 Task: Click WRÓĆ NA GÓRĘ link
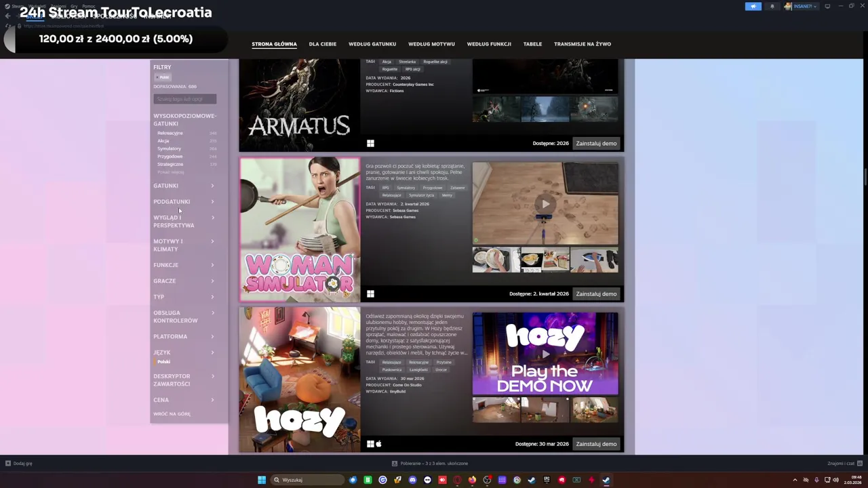click(x=172, y=413)
